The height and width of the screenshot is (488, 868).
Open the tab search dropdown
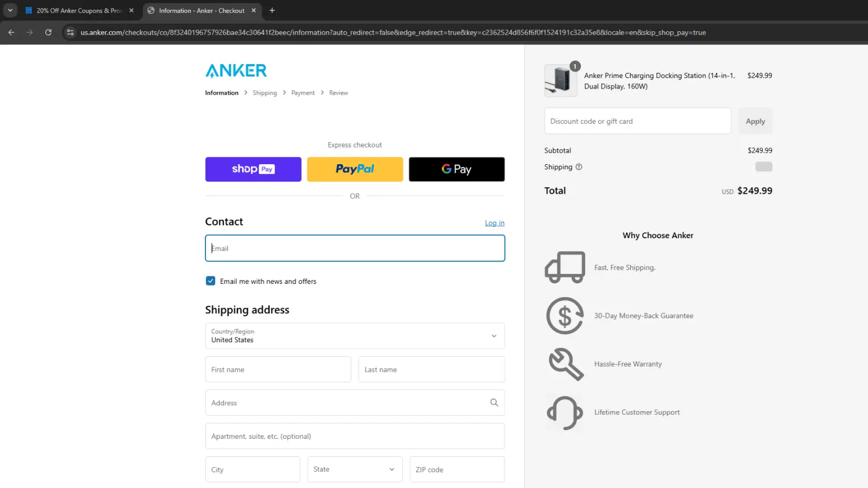[10, 10]
